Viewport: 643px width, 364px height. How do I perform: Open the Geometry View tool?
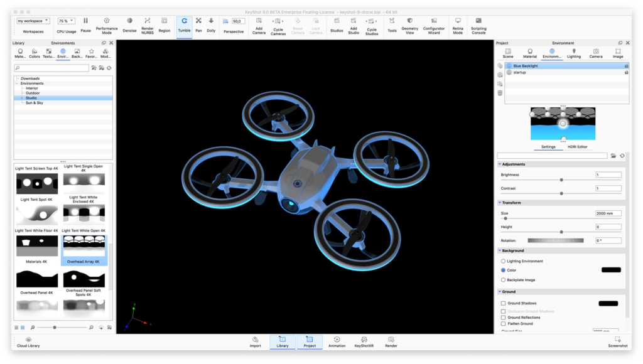point(409,26)
